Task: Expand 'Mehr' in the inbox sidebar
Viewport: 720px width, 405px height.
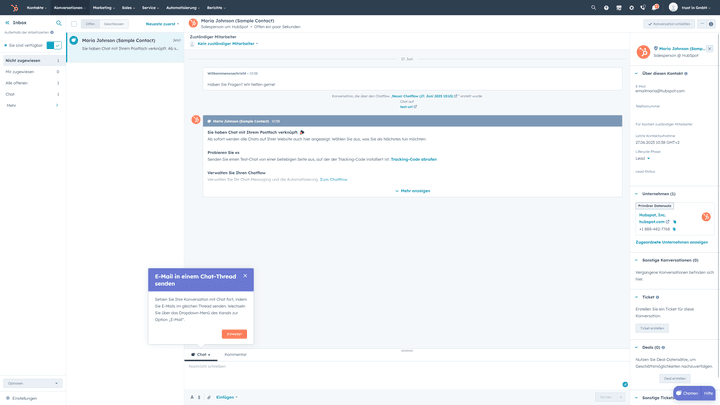Action: (33, 106)
